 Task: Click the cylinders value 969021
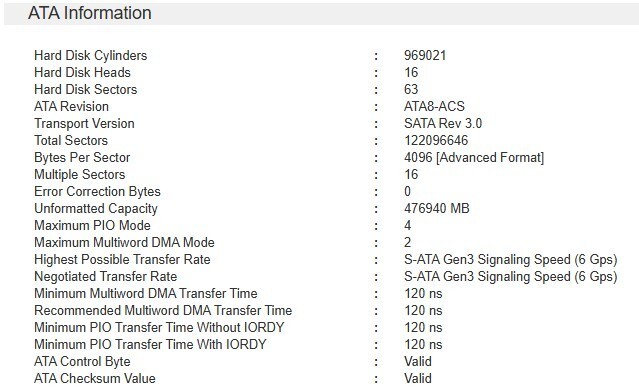[x=425, y=55]
